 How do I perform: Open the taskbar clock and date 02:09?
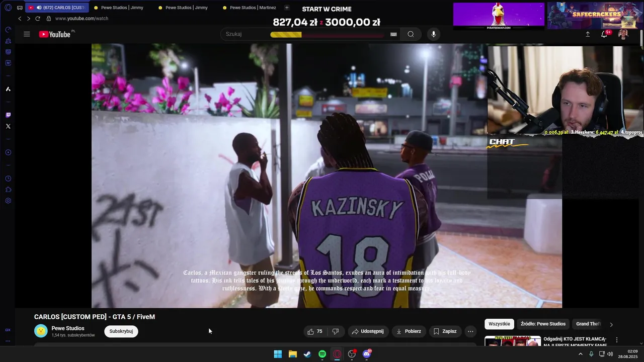[x=628, y=354]
